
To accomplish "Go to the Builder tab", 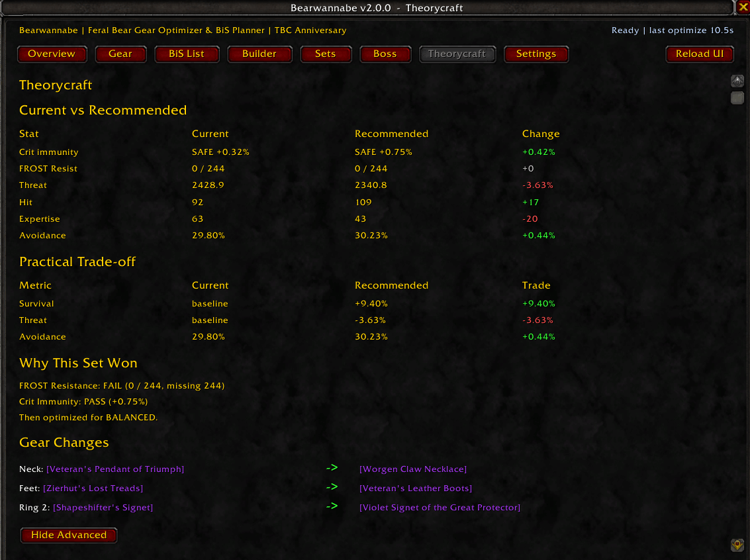I will point(259,54).
